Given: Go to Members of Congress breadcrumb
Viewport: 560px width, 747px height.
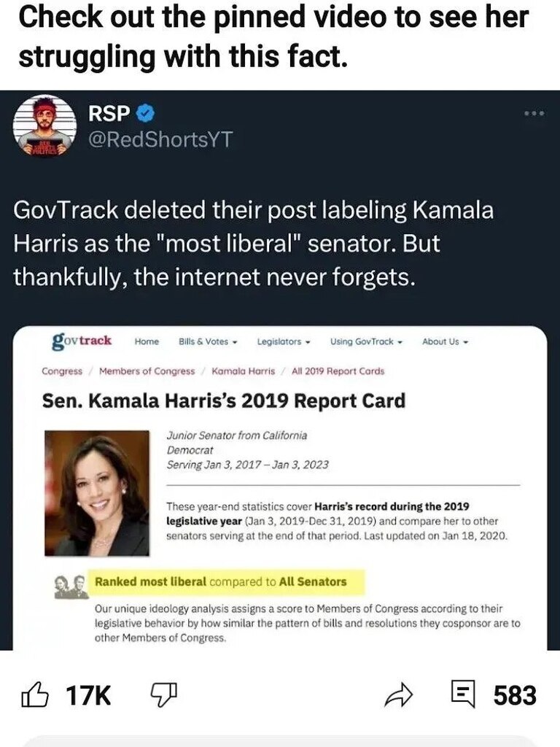Looking at the screenshot, I should pos(147,371).
